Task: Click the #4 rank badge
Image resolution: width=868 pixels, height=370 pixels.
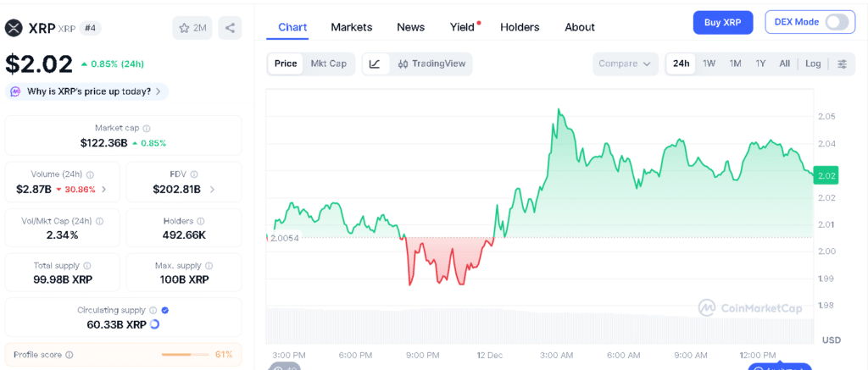Action: (x=90, y=28)
